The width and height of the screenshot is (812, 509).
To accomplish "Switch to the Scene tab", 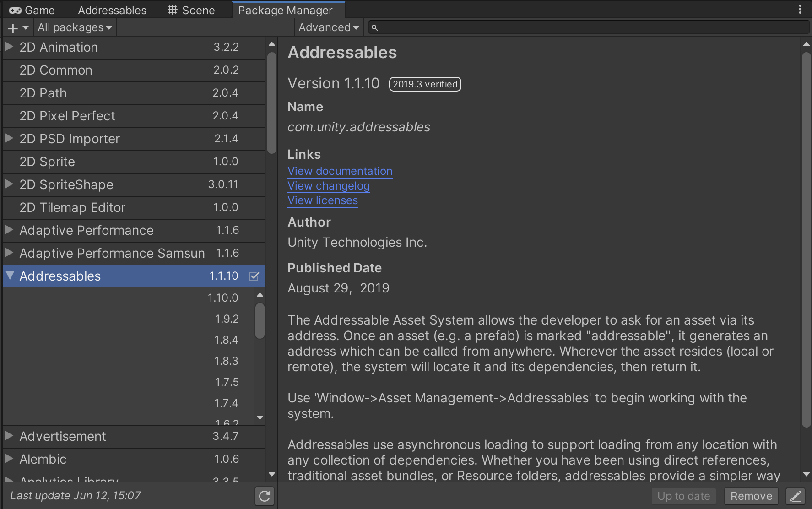I will click(x=191, y=10).
